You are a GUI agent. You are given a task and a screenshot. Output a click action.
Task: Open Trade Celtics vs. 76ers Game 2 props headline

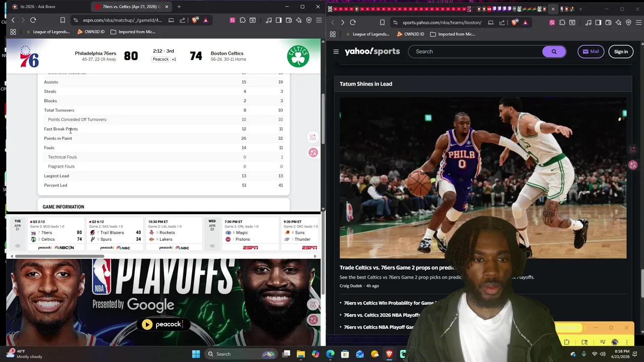(397, 267)
